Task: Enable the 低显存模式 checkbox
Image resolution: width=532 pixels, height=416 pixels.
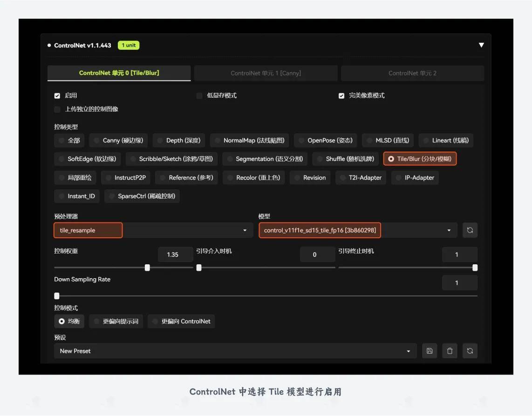Action: point(199,95)
